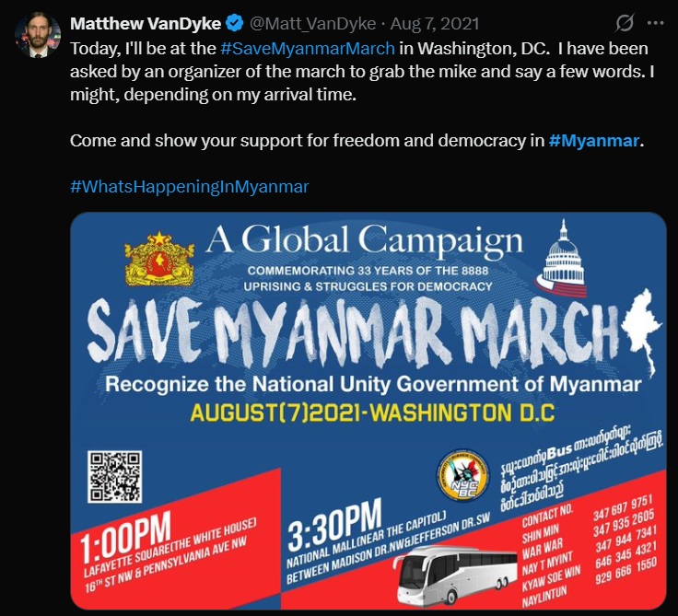The width and height of the screenshot is (678, 616).
Task: Click the Grok circle-slash icon
Action: [x=625, y=23]
